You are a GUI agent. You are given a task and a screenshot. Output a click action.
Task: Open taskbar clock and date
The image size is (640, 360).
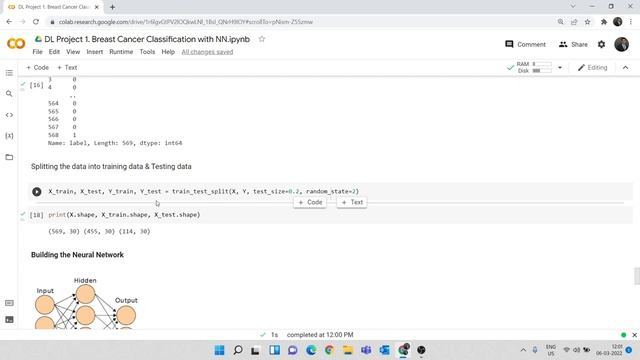(x=609, y=350)
